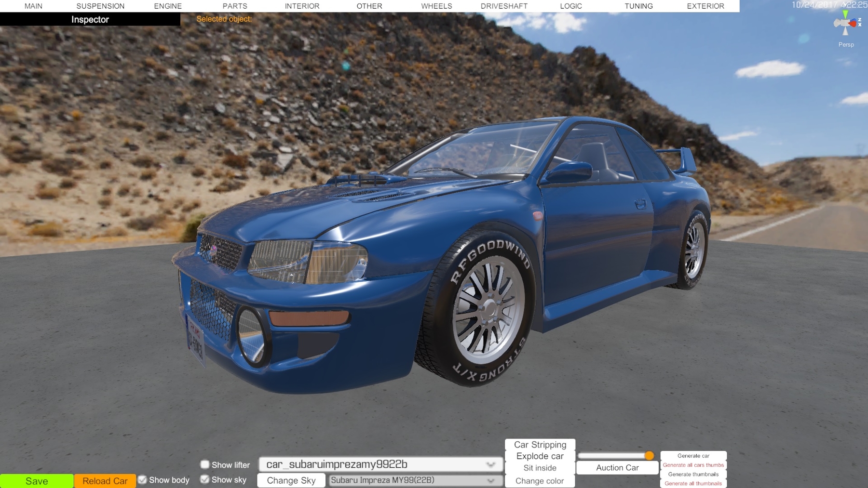This screenshot has width=868, height=488.
Task: Click the Auction Car button
Action: [x=617, y=467]
